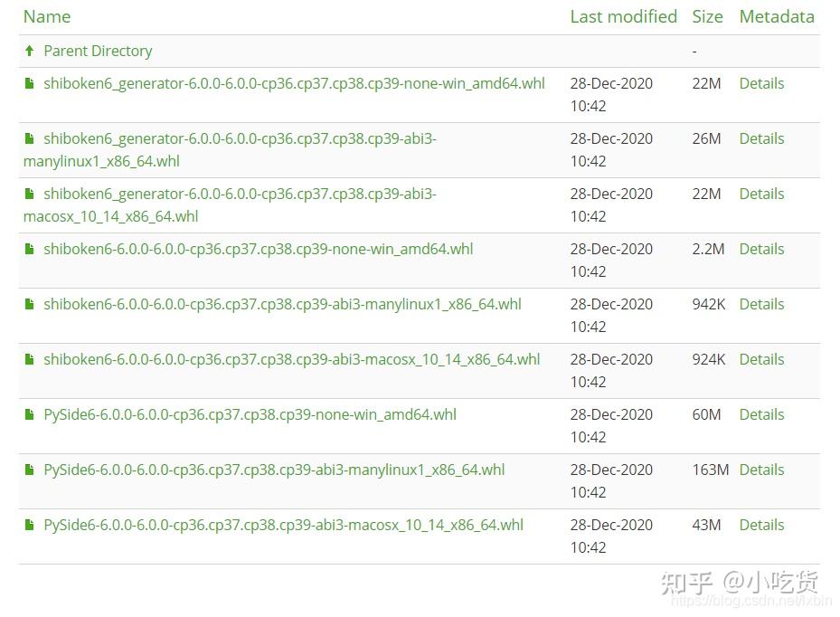This screenshot has width=840, height=617.
Task: Download shiboken6 macosx_10_14 wheel file
Action: (291, 359)
